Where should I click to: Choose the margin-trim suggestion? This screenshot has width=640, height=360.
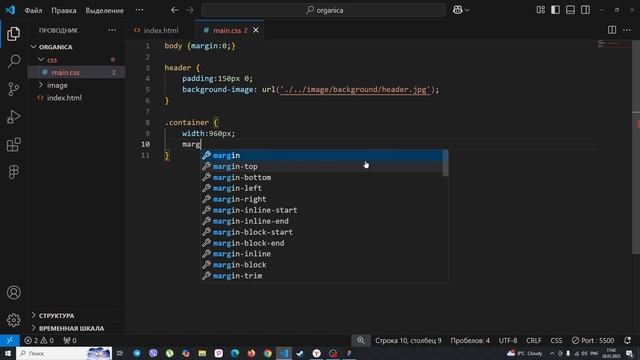[322, 276]
